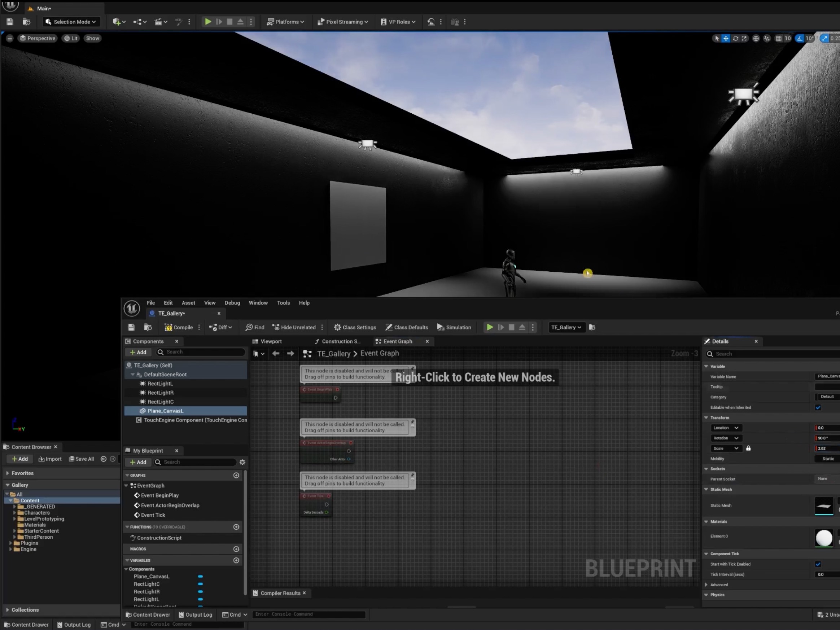Lock the Scale ratio

pyautogui.click(x=748, y=449)
